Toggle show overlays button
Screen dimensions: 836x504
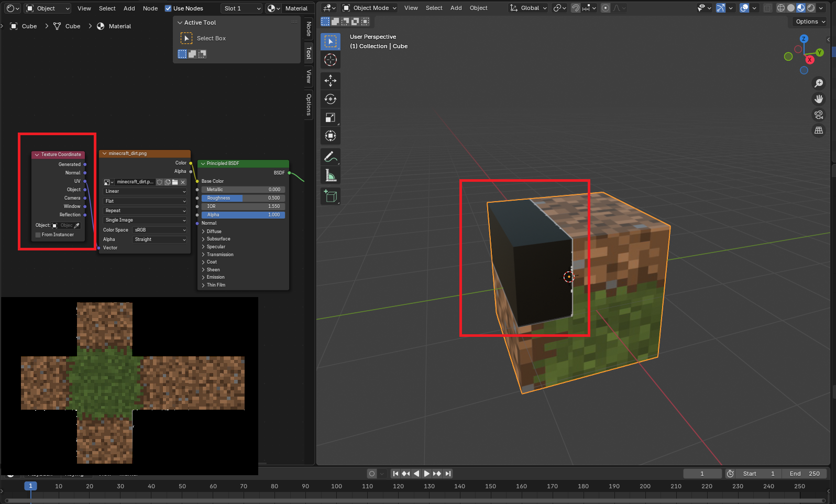pyautogui.click(x=744, y=8)
